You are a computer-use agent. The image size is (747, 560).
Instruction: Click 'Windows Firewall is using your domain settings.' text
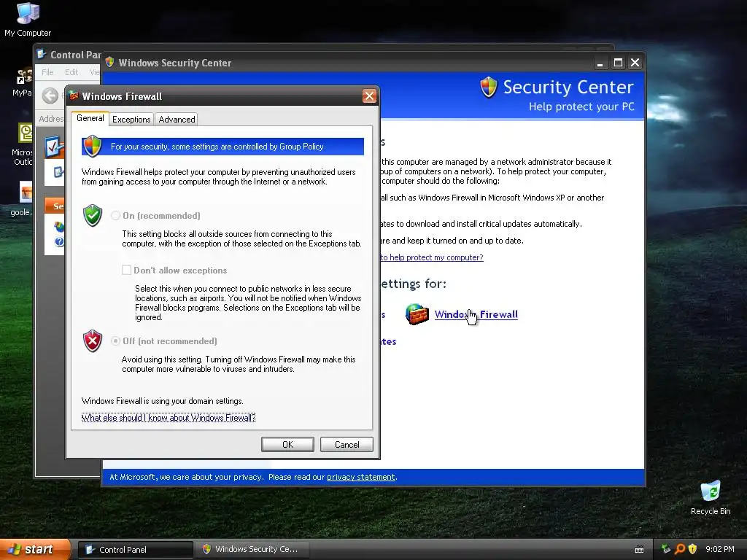[163, 401]
